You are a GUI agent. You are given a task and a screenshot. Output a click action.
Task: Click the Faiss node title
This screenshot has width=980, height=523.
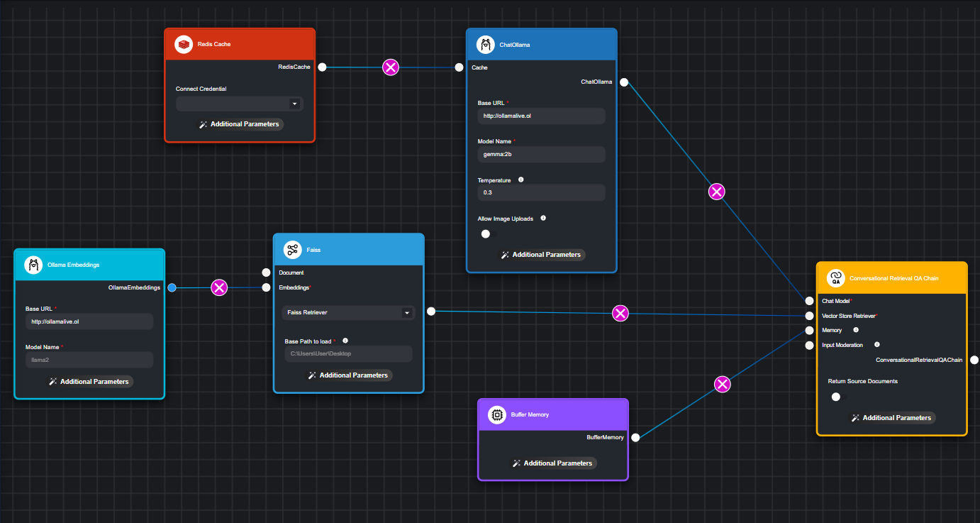(x=313, y=250)
